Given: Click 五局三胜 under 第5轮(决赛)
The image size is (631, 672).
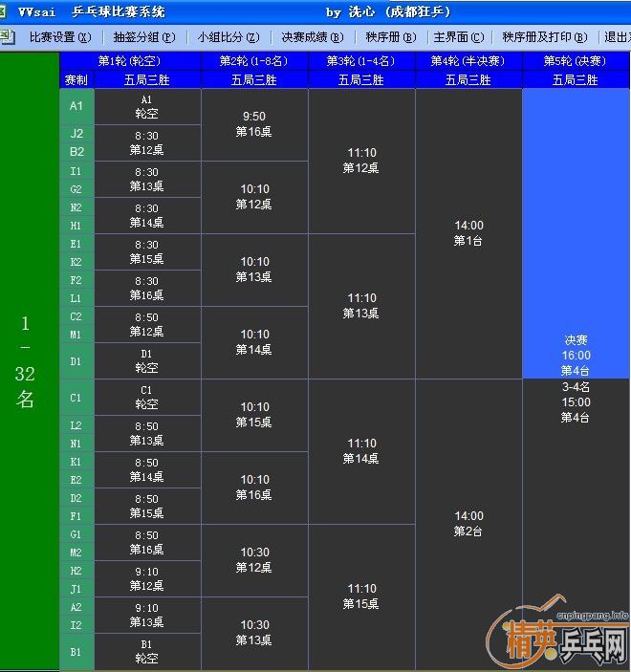Looking at the screenshot, I should [576, 79].
